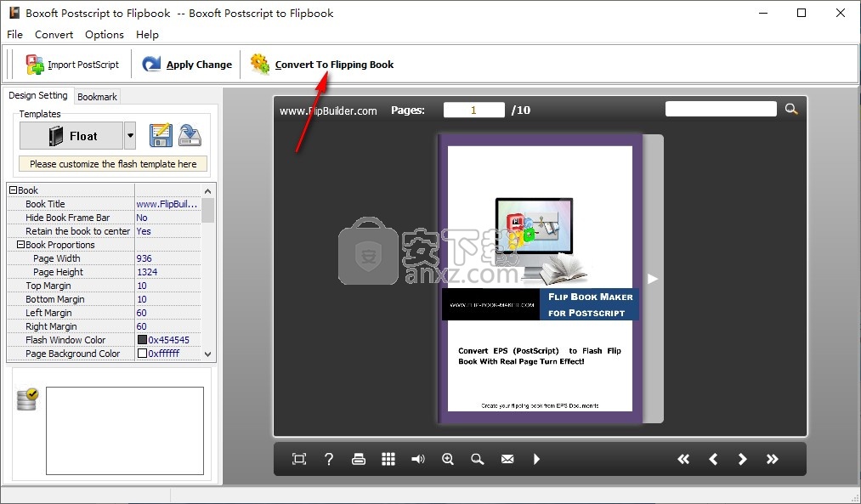The width and height of the screenshot is (861, 504).
Task: Open the Options menu
Action: [x=105, y=35]
